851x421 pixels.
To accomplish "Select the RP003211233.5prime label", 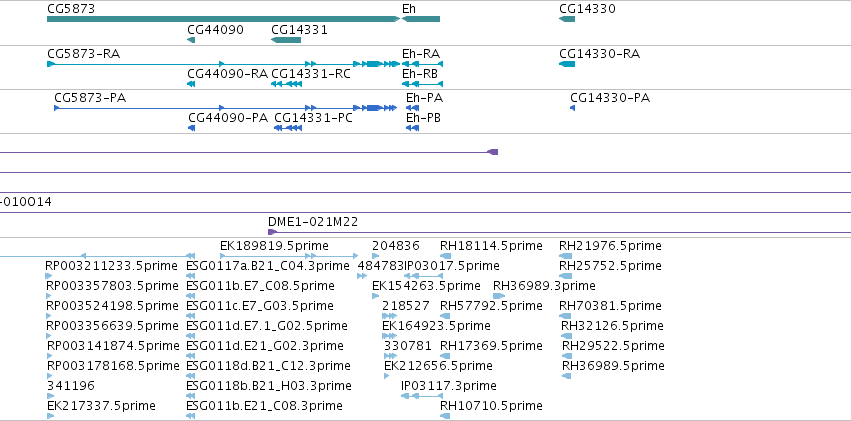I will [111, 266].
